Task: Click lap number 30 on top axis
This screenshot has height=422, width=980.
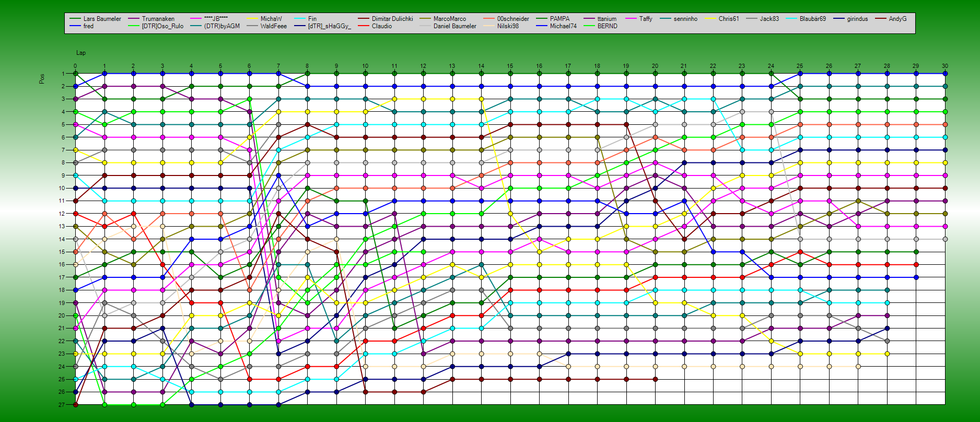Action: pos(945,66)
